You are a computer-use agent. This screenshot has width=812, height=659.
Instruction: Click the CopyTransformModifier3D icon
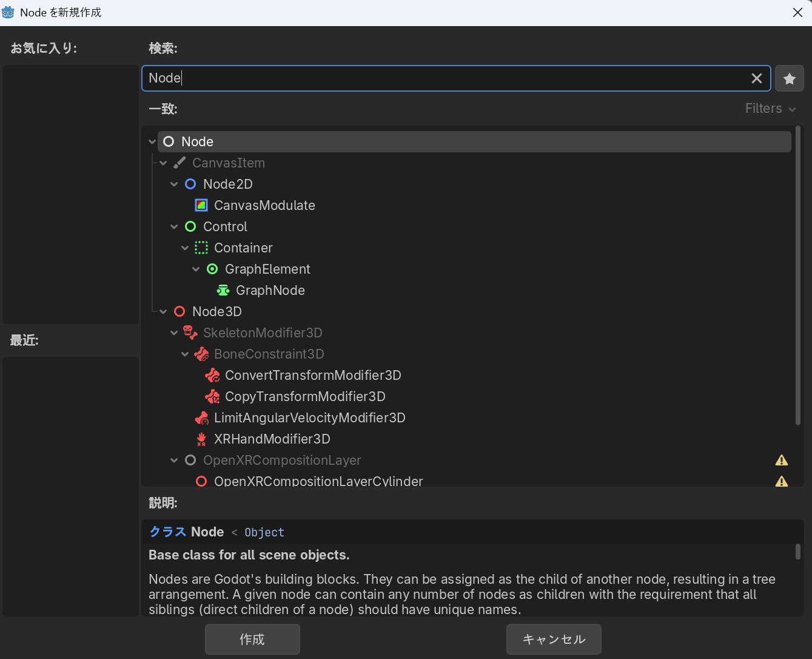coord(212,396)
